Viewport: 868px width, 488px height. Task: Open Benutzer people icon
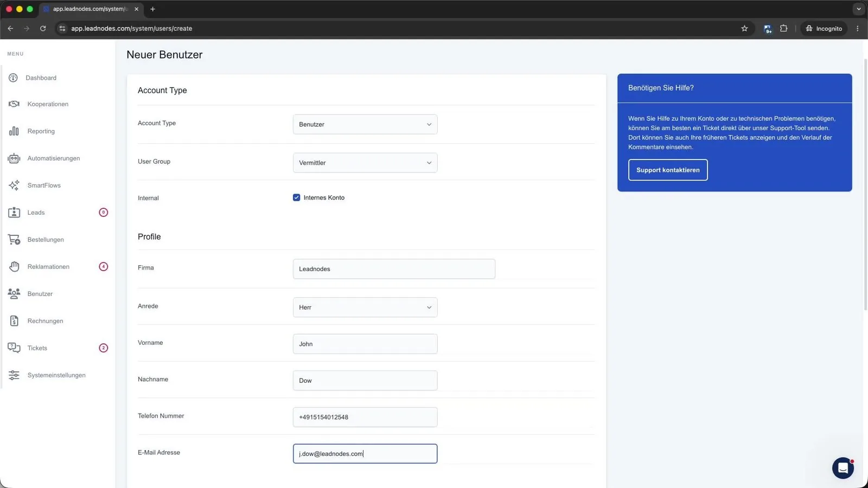(14, 293)
